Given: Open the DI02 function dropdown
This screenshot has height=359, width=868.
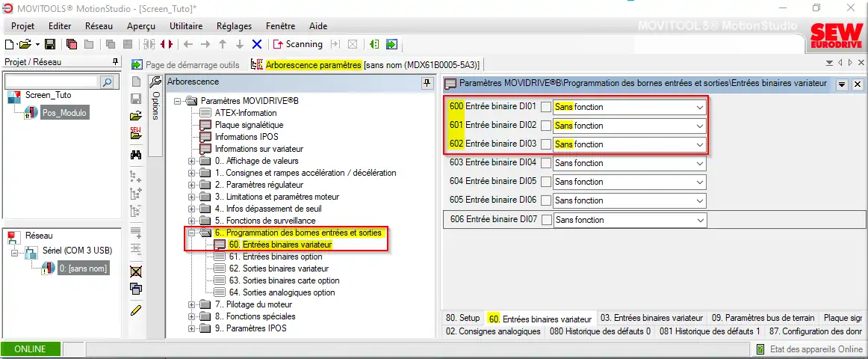Looking at the screenshot, I should [x=630, y=126].
